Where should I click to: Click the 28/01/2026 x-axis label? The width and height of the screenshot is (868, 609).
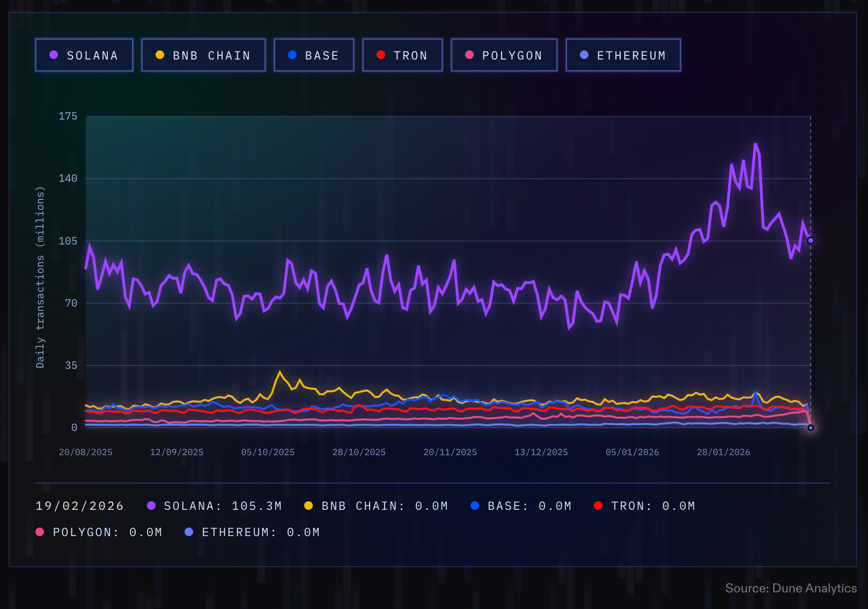tap(723, 452)
